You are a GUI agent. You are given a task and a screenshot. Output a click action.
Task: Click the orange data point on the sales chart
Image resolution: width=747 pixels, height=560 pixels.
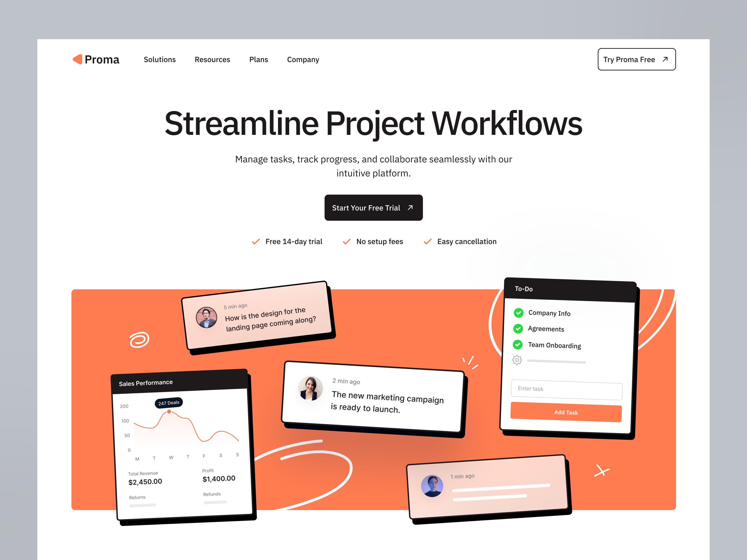tap(169, 412)
